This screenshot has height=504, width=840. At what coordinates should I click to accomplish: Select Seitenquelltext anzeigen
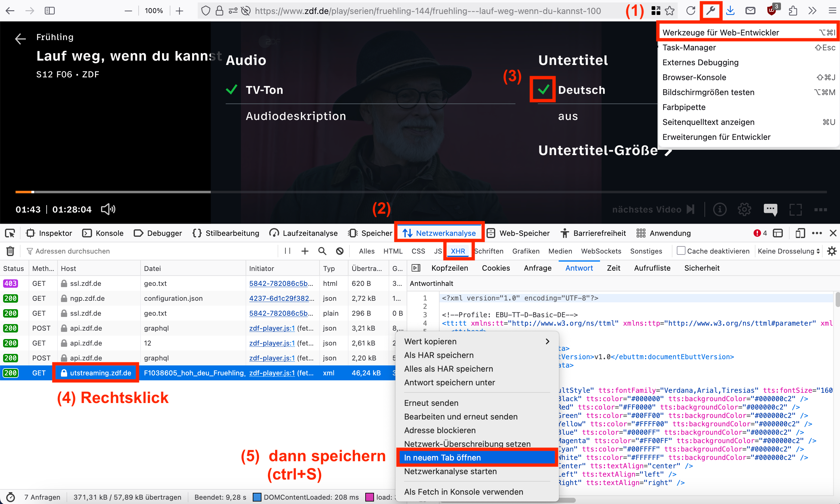pos(748,122)
